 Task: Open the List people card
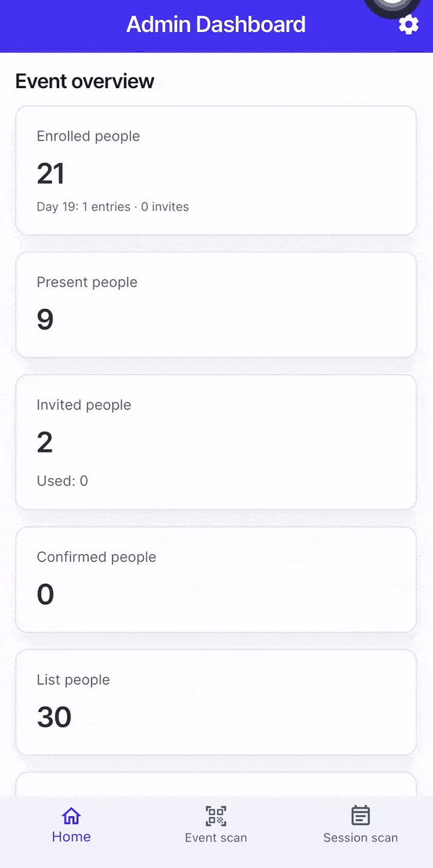click(x=216, y=702)
